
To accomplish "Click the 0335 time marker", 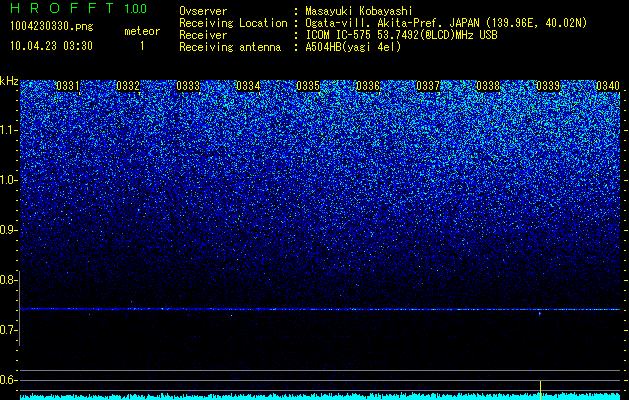I will pos(308,86).
